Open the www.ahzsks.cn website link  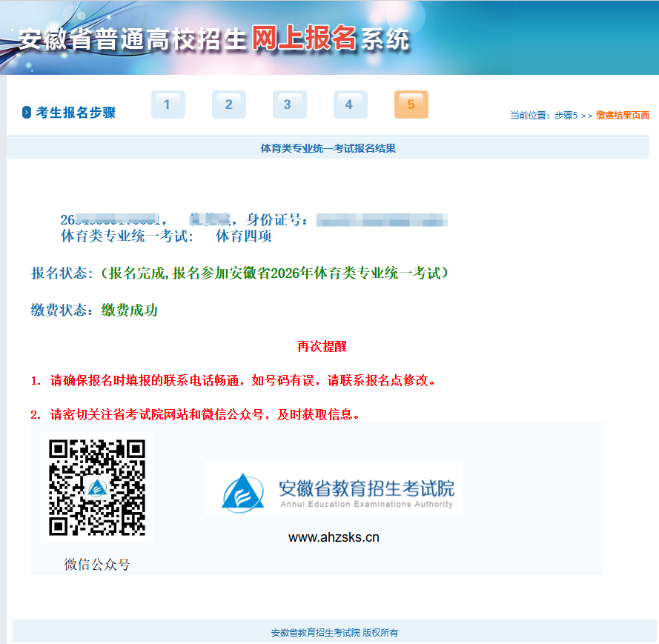coord(334,537)
